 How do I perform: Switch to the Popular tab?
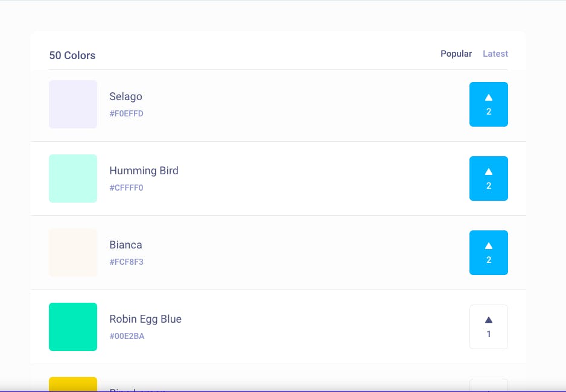(x=456, y=54)
